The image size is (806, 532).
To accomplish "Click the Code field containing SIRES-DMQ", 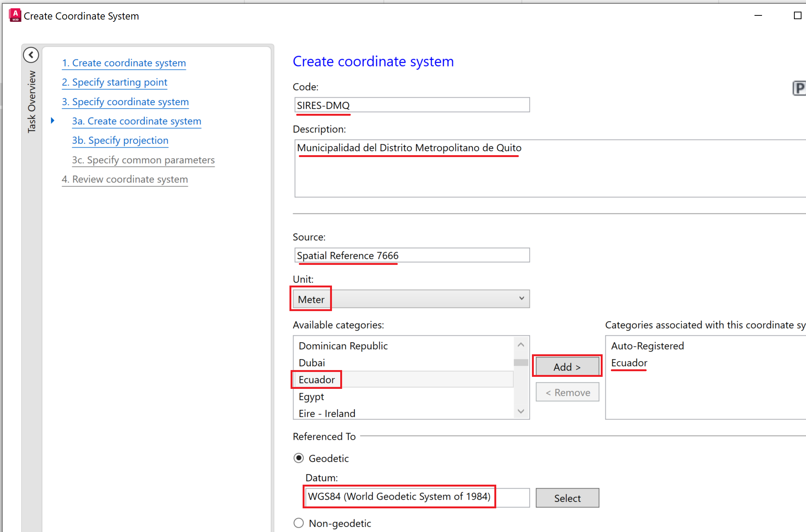I will tap(412, 105).
